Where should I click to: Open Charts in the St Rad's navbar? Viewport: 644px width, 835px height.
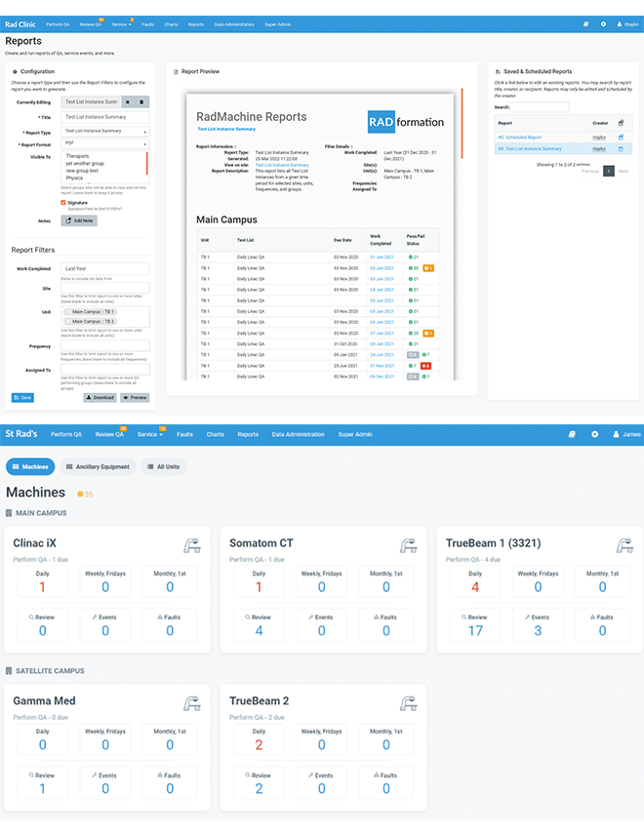coord(215,434)
